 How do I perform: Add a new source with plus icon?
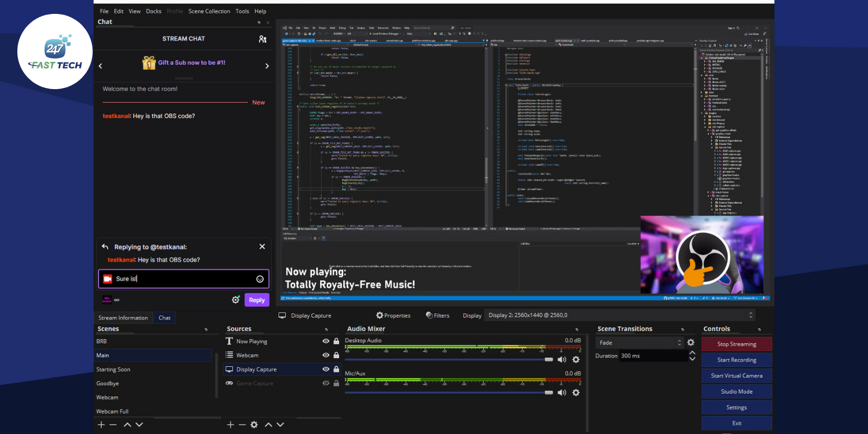click(230, 425)
